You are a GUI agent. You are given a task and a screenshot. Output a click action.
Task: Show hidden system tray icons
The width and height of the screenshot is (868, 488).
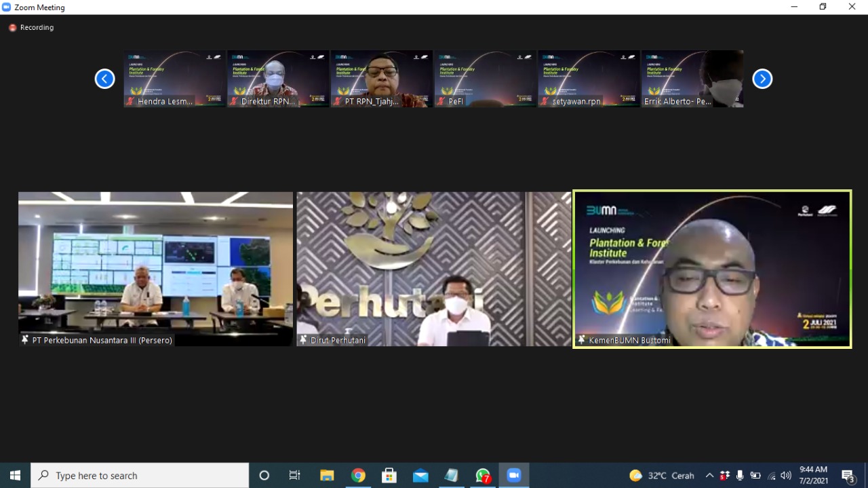[709, 475]
